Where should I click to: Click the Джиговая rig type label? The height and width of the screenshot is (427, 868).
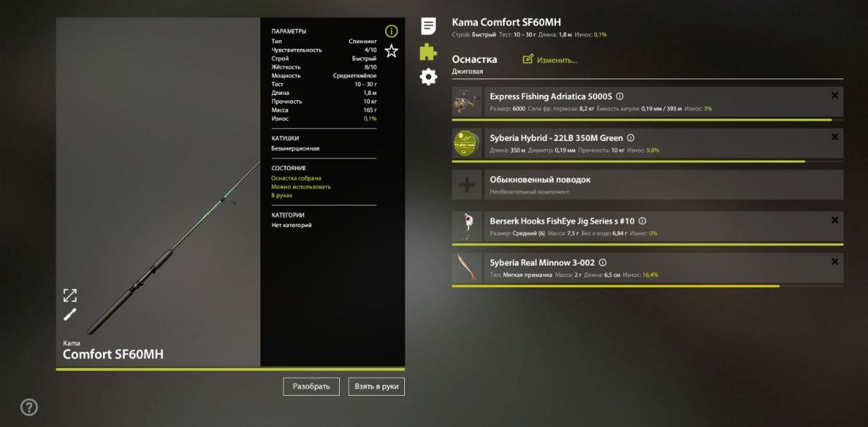pyautogui.click(x=468, y=71)
